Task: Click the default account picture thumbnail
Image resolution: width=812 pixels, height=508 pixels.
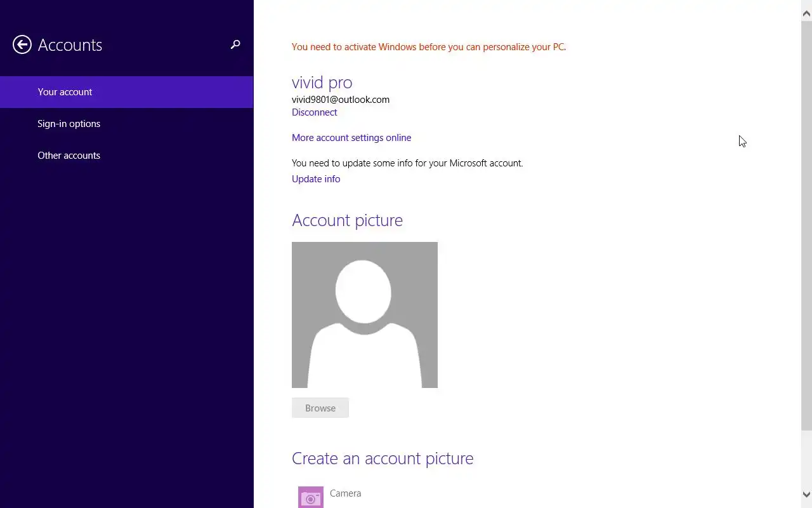Action: click(365, 315)
